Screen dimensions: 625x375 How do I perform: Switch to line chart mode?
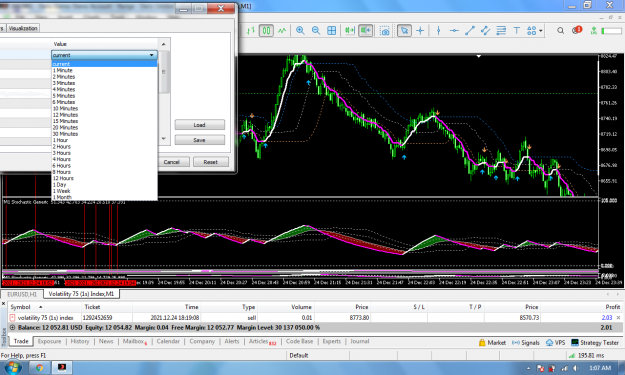click(x=282, y=31)
